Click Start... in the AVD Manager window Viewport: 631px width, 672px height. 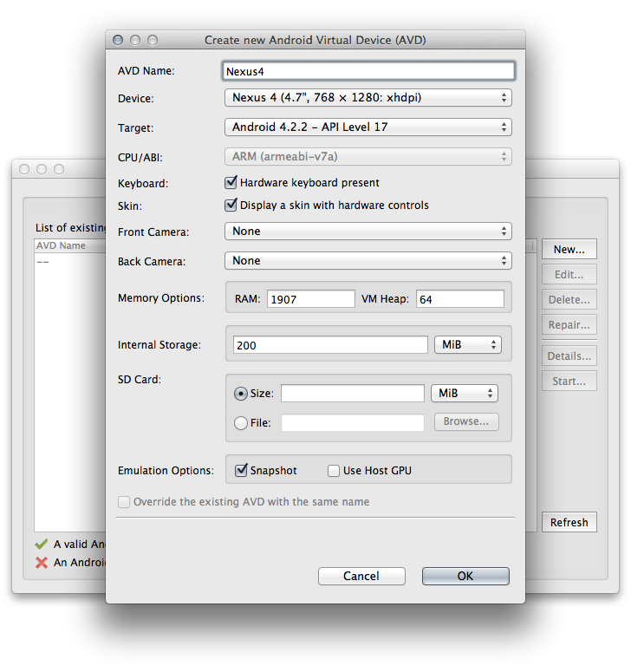click(569, 381)
